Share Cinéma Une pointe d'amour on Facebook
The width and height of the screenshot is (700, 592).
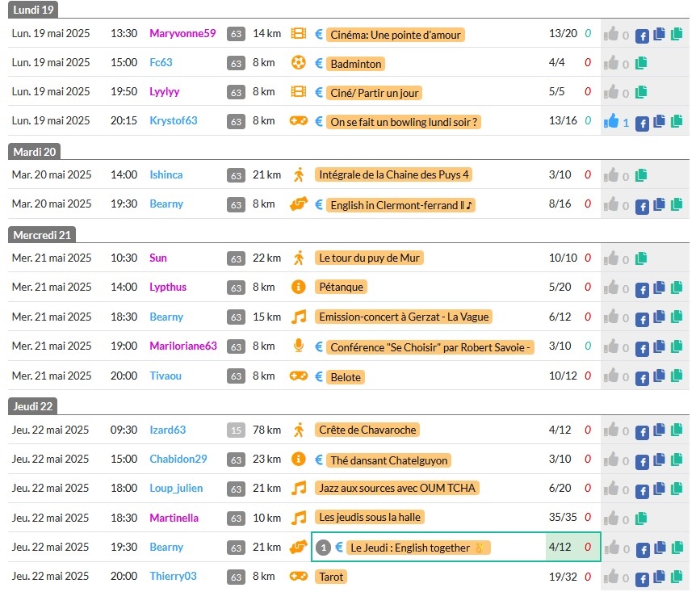point(643,36)
